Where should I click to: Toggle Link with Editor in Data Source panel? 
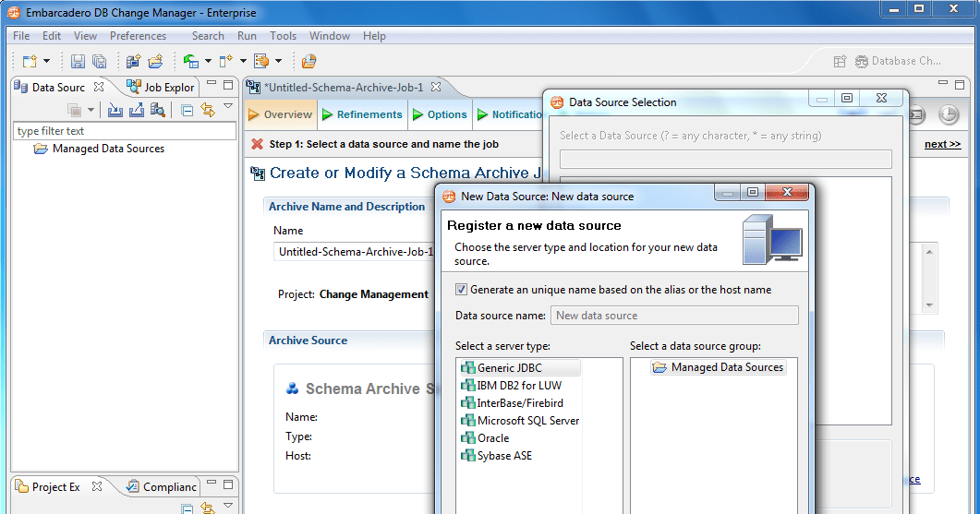(208, 111)
